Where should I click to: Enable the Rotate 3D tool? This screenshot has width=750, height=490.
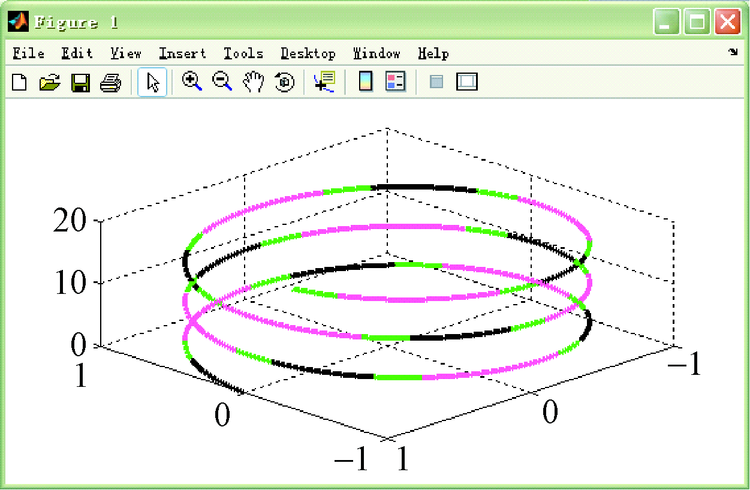pos(284,83)
